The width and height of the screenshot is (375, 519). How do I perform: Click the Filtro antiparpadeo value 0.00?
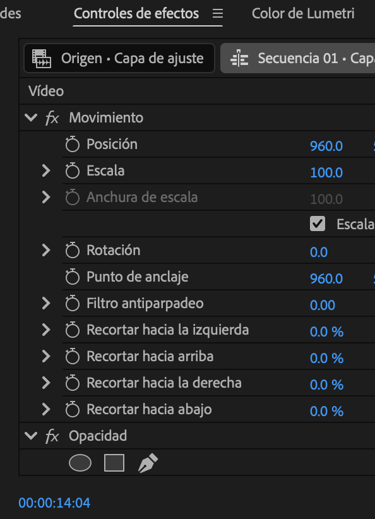click(322, 305)
